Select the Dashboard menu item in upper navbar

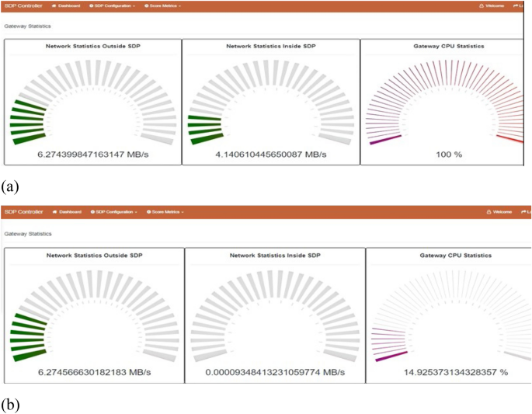click(68, 5)
